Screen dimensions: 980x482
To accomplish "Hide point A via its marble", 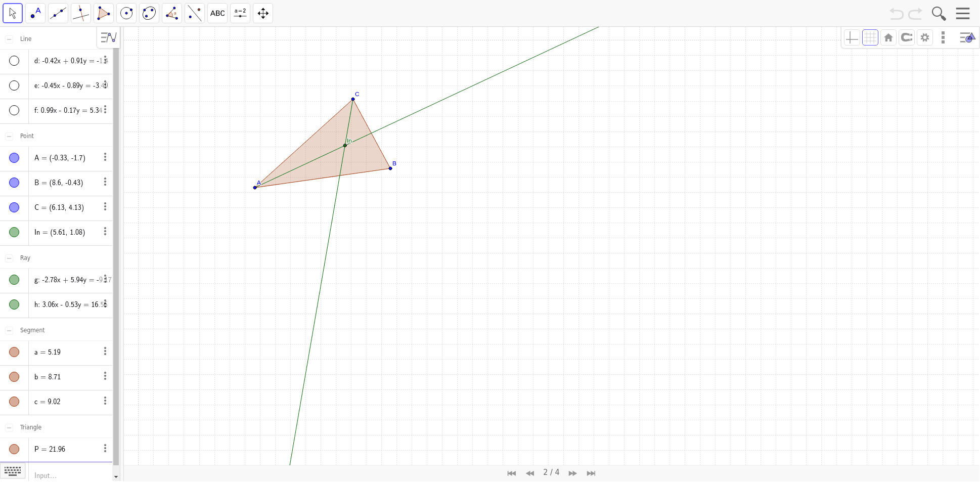I will point(14,158).
